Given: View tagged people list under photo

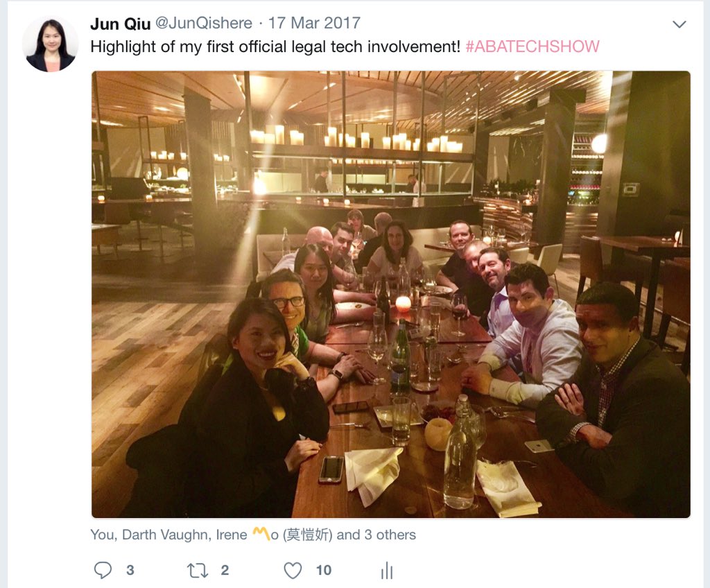Looking at the screenshot, I should 253,535.
